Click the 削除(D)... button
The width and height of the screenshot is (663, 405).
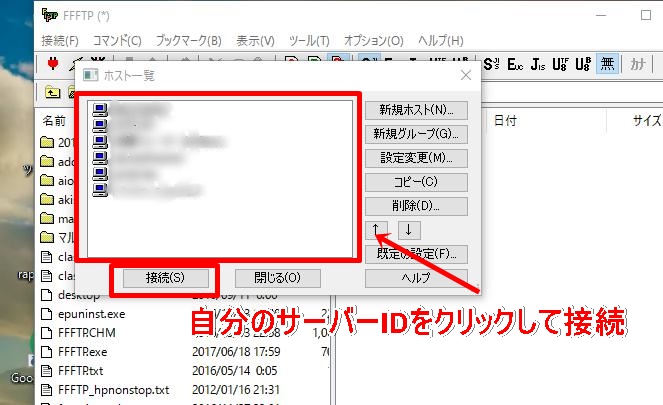tap(416, 206)
